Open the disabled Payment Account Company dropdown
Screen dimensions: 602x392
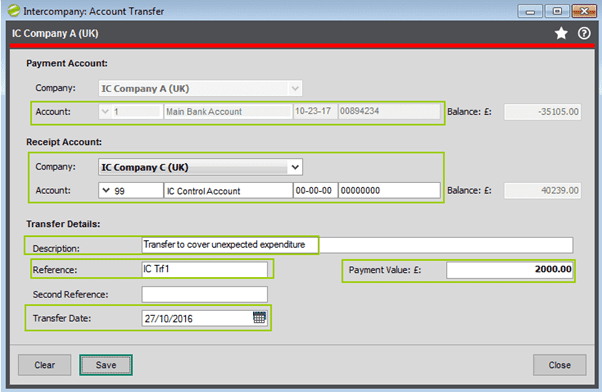point(294,88)
